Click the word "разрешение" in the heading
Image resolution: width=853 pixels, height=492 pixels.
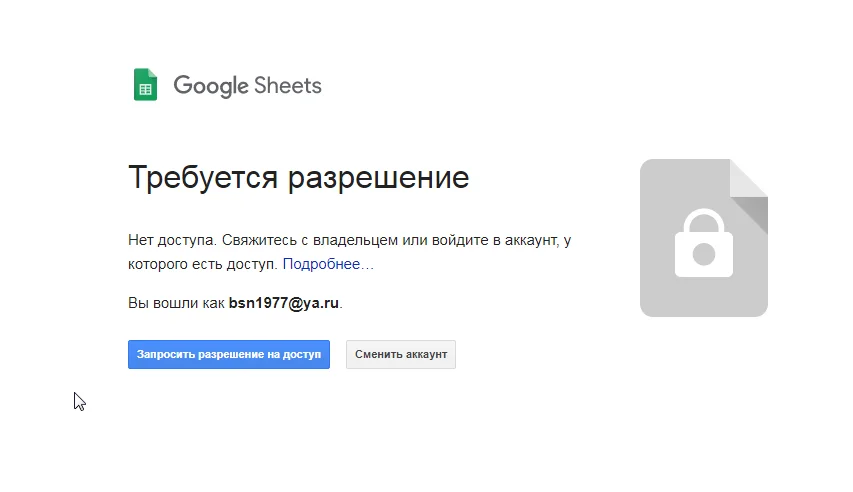378,178
